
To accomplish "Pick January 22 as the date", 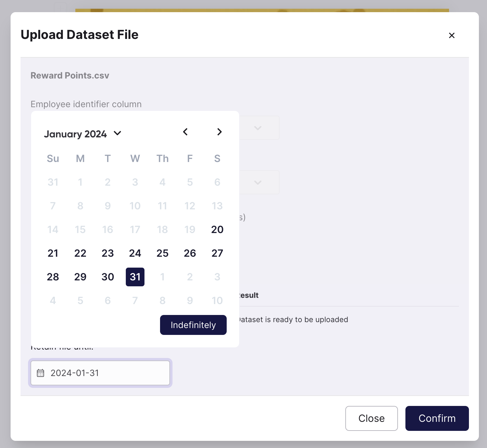I will pyautogui.click(x=80, y=253).
